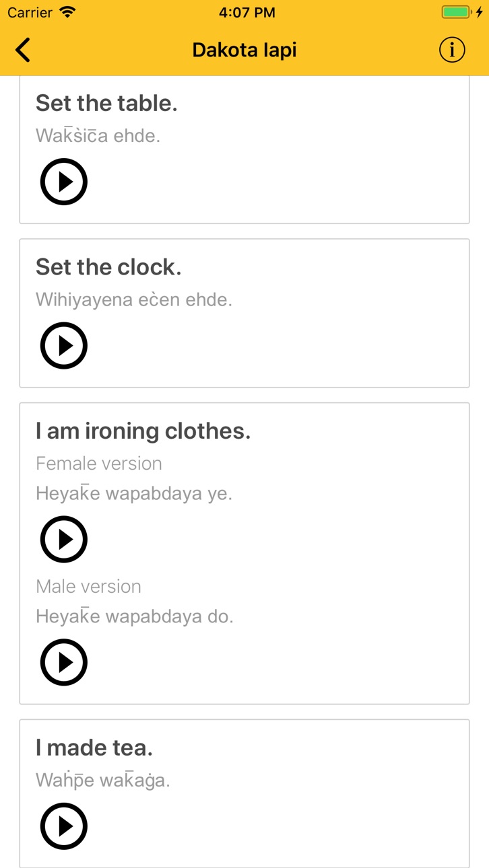Screen dimensions: 489x868
Task: Tap the "Male version" label
Action: (88, 587)
